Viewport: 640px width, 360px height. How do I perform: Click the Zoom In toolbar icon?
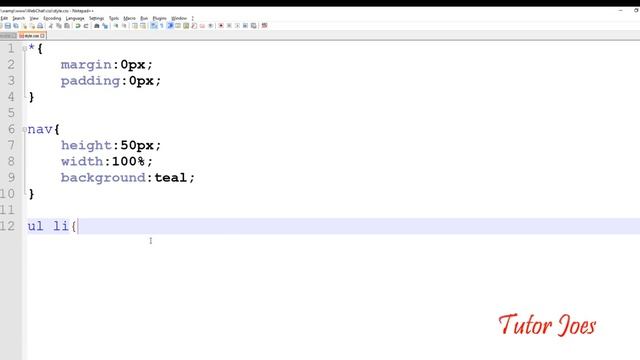[116, 26]
